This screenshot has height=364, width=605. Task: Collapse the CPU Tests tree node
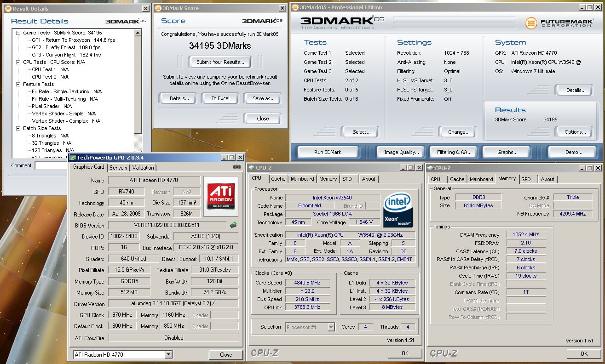18,62
